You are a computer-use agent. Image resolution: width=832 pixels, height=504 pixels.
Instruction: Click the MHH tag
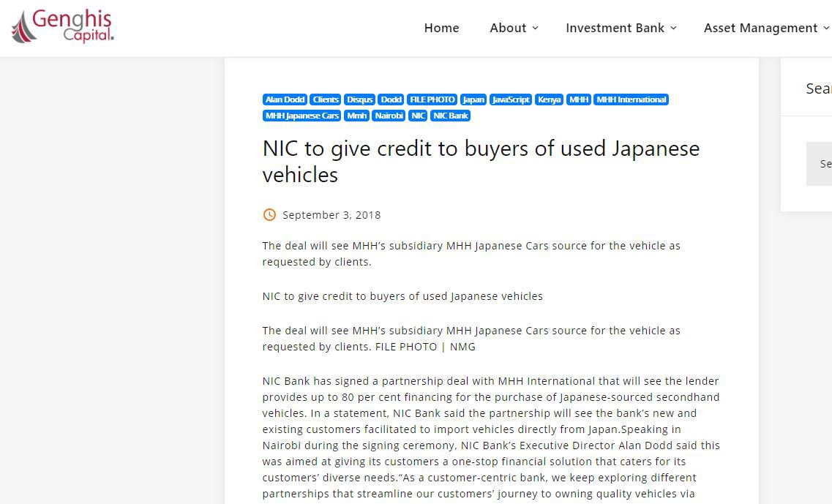point(579,99)
